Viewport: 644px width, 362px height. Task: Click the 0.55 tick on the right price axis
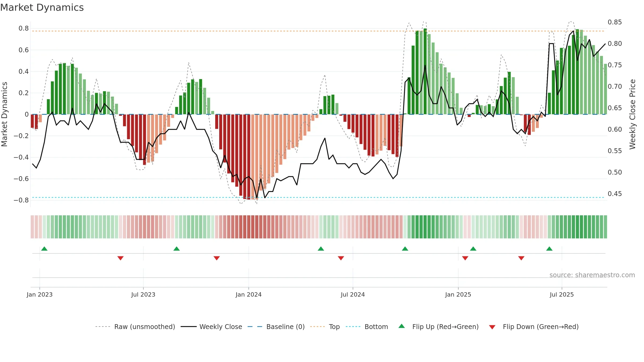(x=615, y=151)
